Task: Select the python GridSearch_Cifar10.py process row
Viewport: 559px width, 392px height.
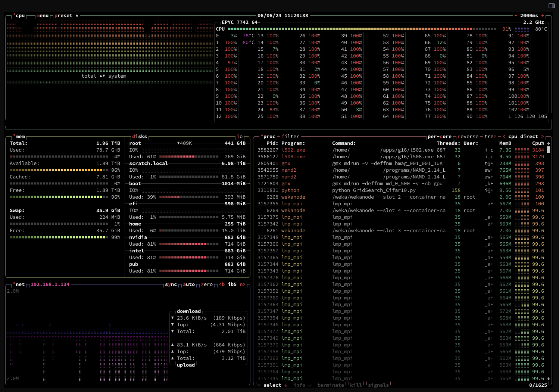Action: tap(373, 190)
